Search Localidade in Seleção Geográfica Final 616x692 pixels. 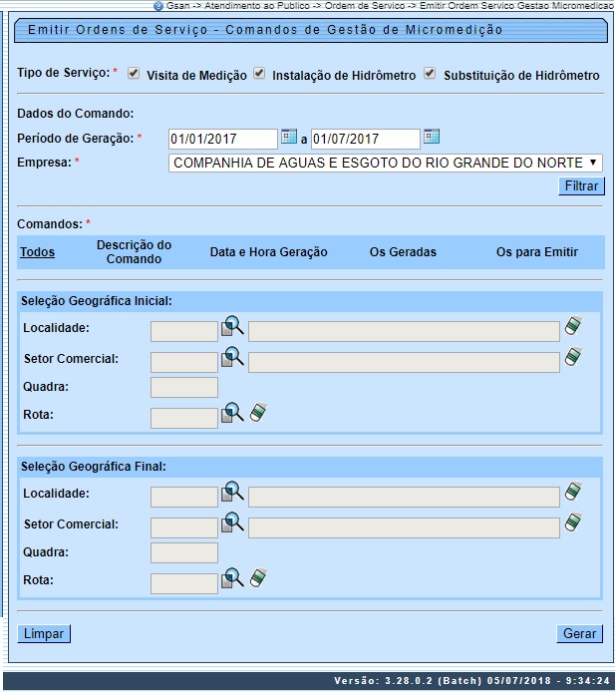[x=232, y=493]
